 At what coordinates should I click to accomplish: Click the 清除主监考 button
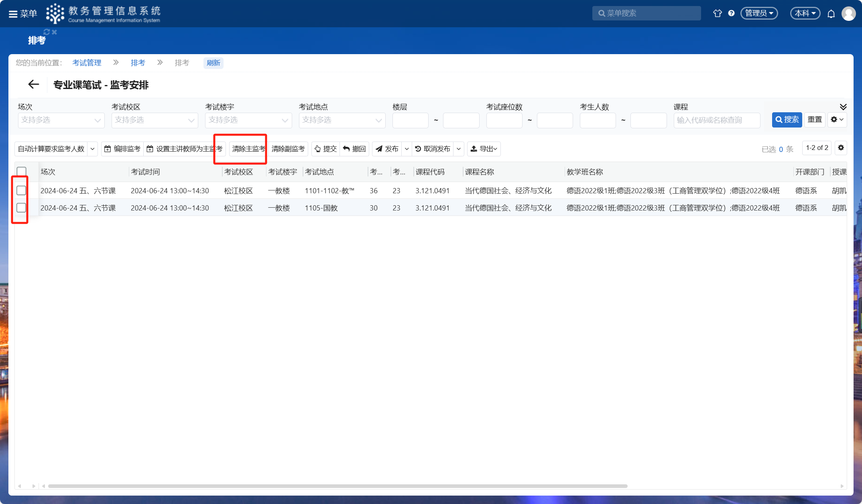(x=248, y=149)
